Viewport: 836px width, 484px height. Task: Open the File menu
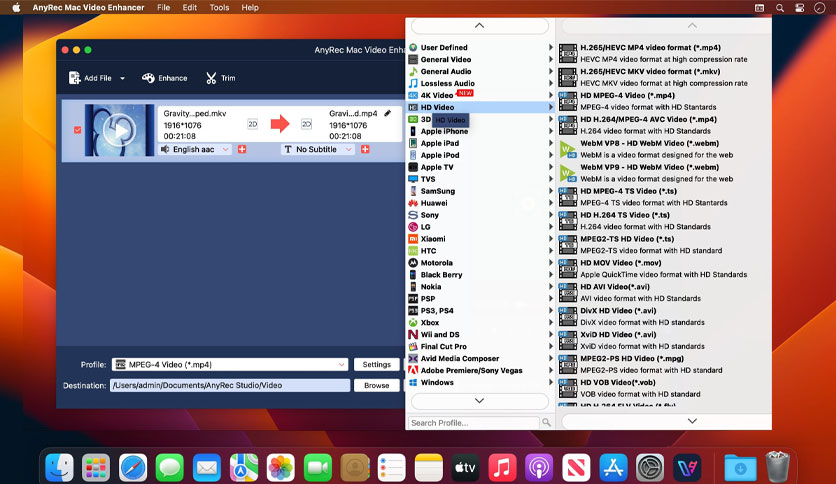pyautogui.click(x=164, y=7)
